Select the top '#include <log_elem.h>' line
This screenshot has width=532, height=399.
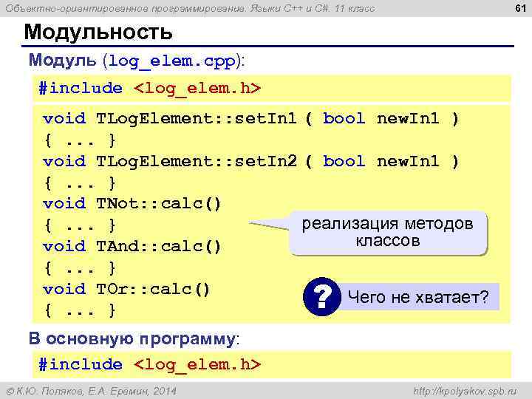coord(149,89)
